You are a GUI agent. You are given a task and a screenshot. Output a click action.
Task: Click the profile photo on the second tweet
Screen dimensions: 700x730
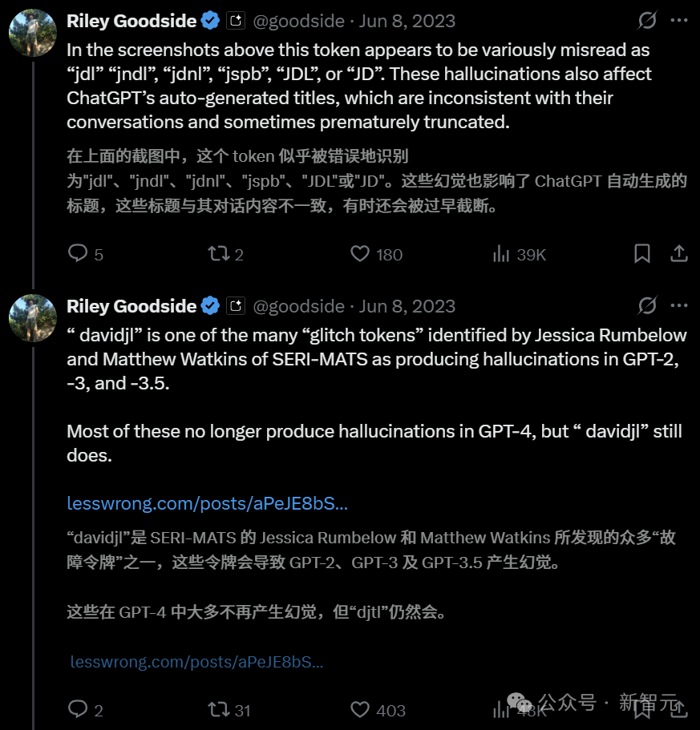[32, 318]
